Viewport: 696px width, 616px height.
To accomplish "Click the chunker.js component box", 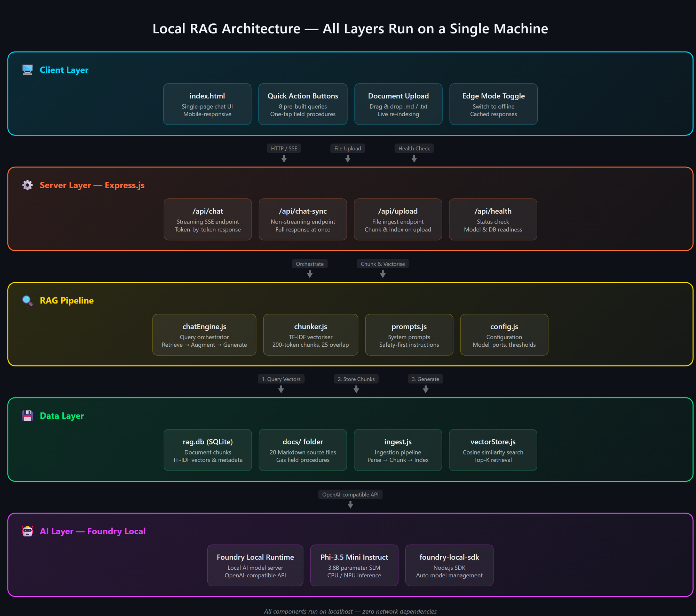I will point(310,334).
